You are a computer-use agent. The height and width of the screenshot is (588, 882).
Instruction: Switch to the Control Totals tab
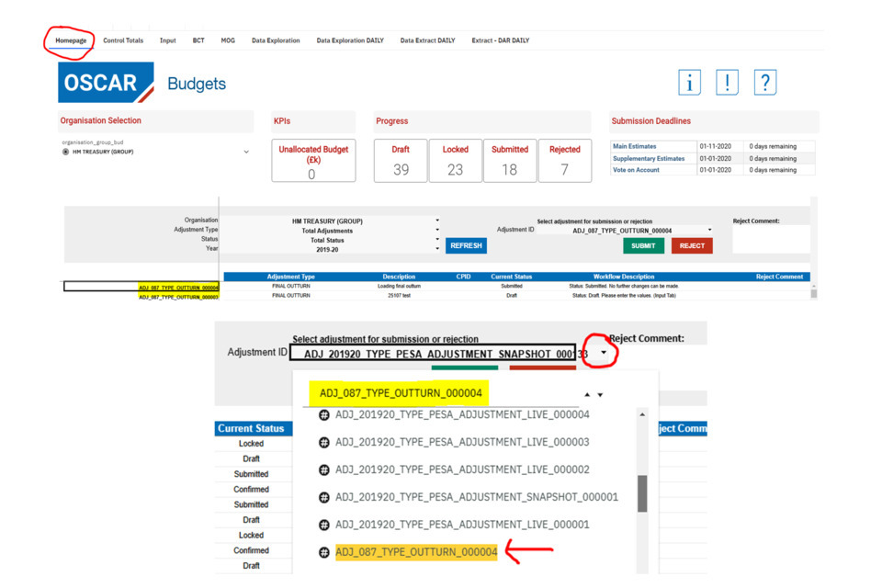click(x=123, y=40)
